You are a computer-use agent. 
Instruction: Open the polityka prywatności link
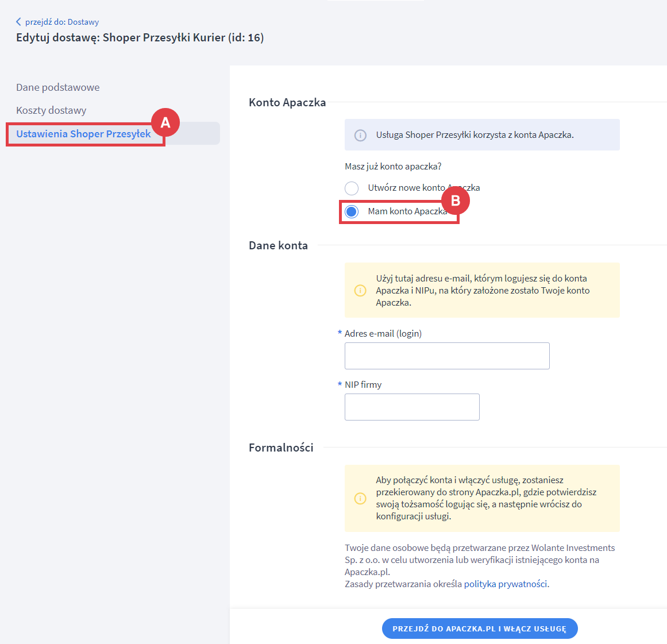pyautogui.click(x=505, y=584)
